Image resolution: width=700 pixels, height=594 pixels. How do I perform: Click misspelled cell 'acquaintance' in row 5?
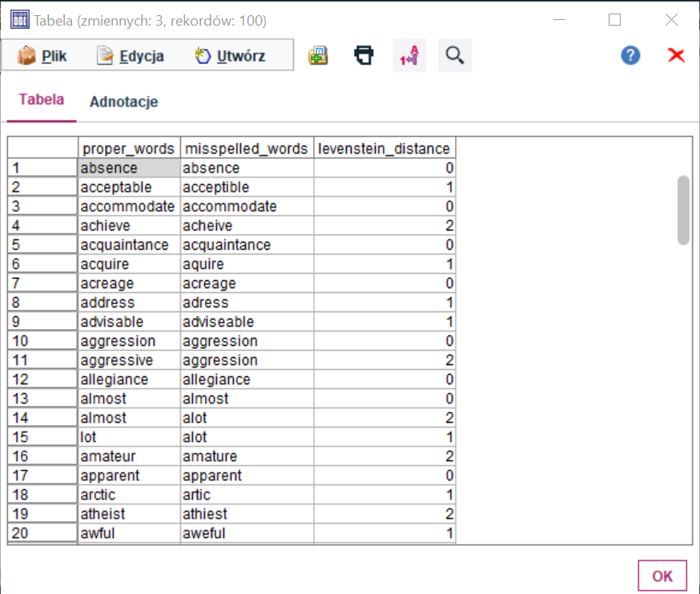[247, 244]
